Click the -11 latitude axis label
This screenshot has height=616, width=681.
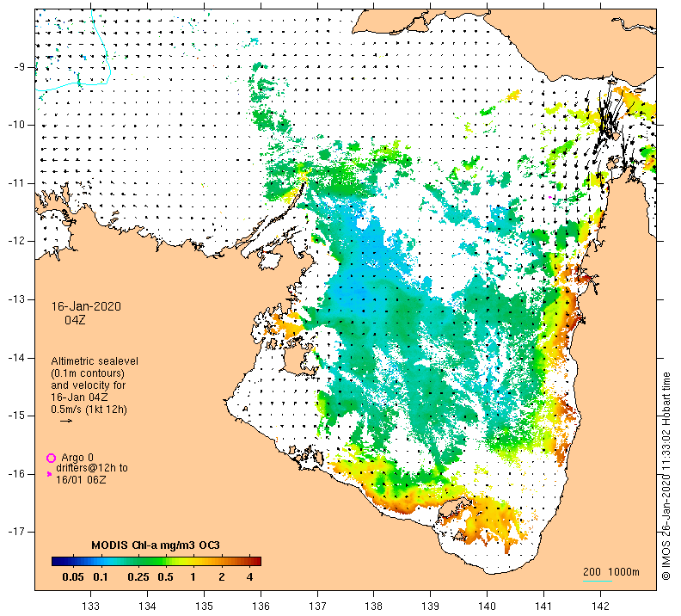[x=16, y=183]
